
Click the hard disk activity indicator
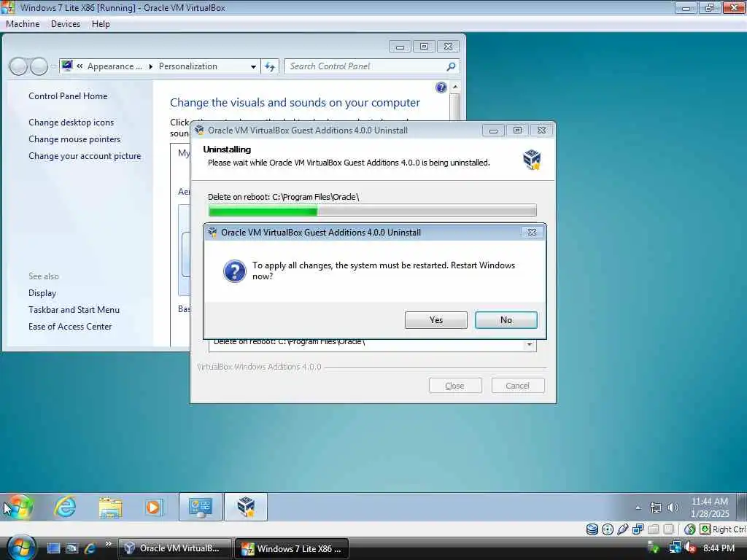click(592, 529)
